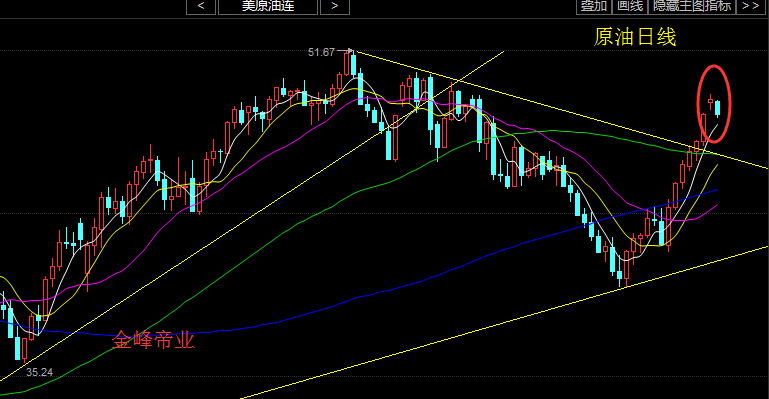This screenshot has height=399, width=769.
Task: Select the 画线 drawing tool button
Action: click(x=630, y=6)
